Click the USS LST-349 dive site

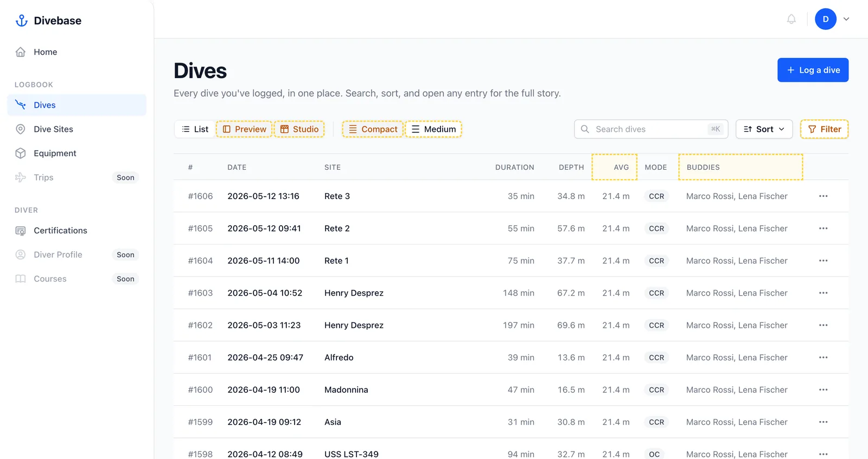(352, 454)
